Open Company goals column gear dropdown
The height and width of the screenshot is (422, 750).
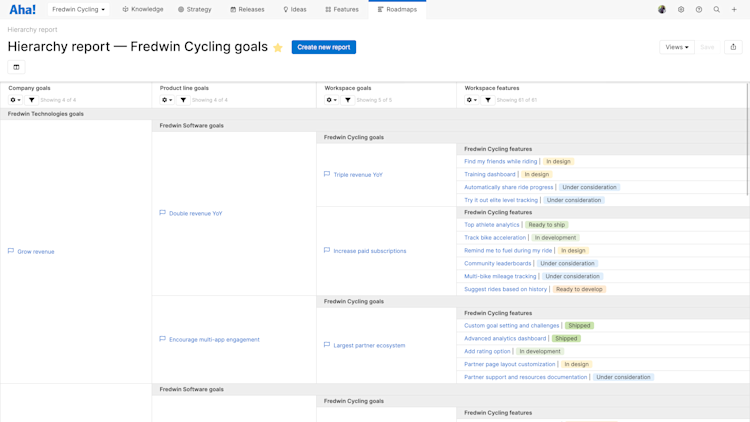(x=15, y=100)
